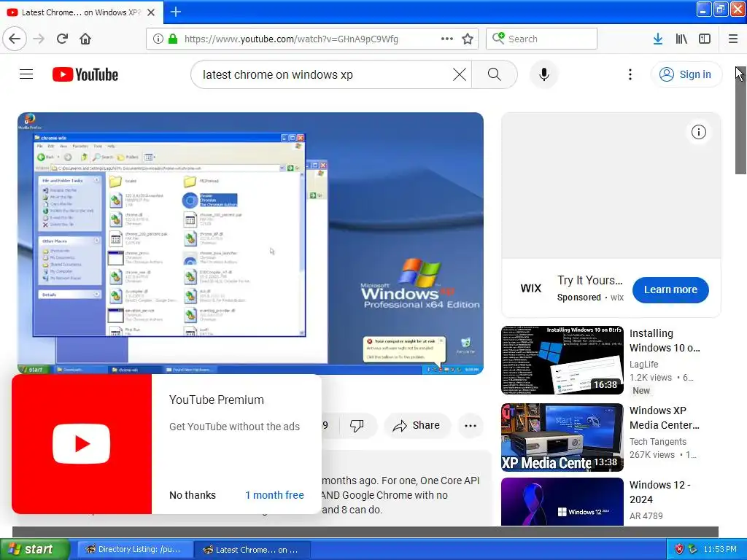
Task: Accept the 1 month free offer
Action: click(x=274, y=495)
